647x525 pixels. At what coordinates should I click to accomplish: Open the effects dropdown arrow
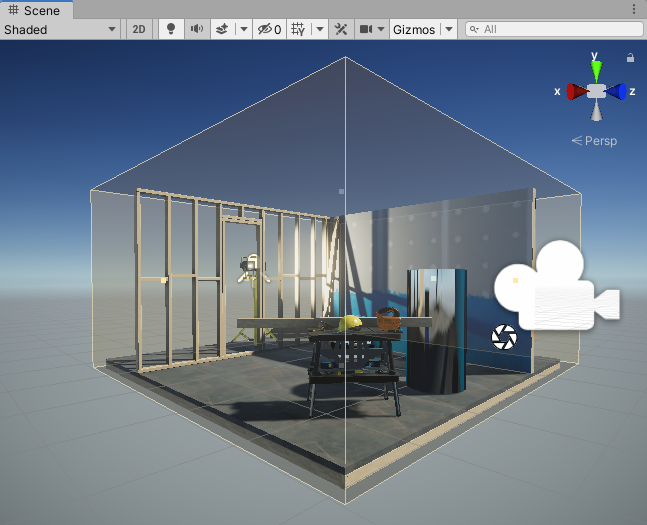pos(243,29)
